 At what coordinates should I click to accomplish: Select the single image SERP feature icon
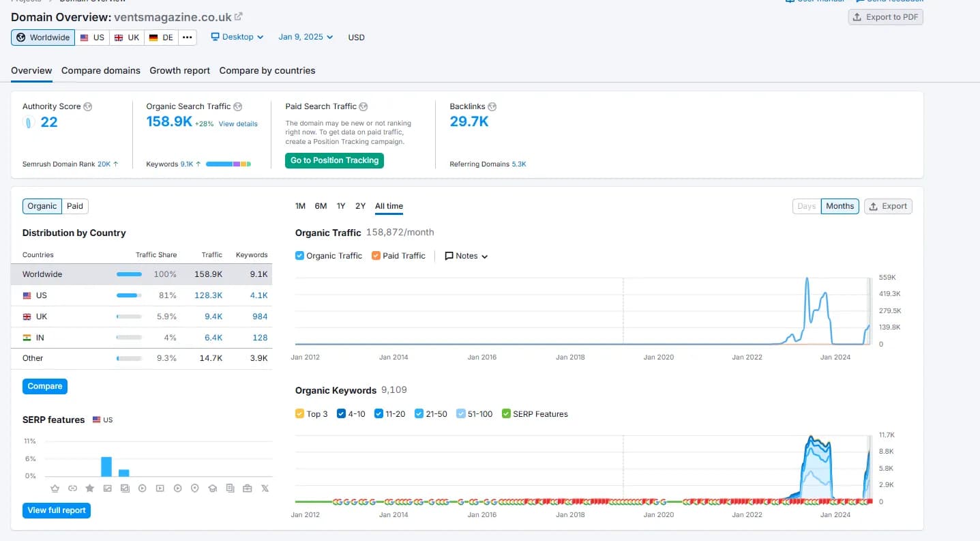point(107,488)
